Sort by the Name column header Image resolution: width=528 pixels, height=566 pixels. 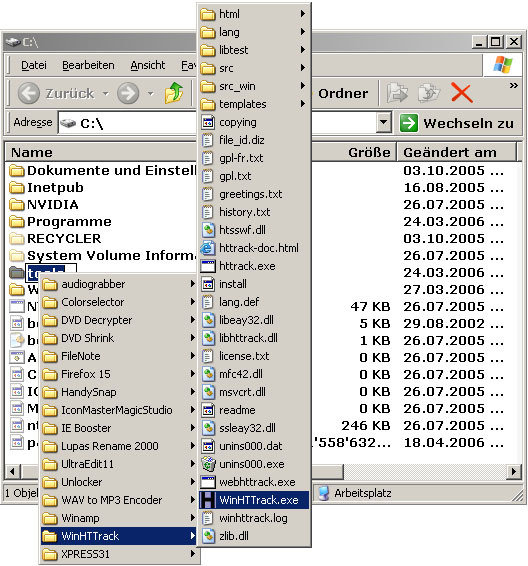101,152
